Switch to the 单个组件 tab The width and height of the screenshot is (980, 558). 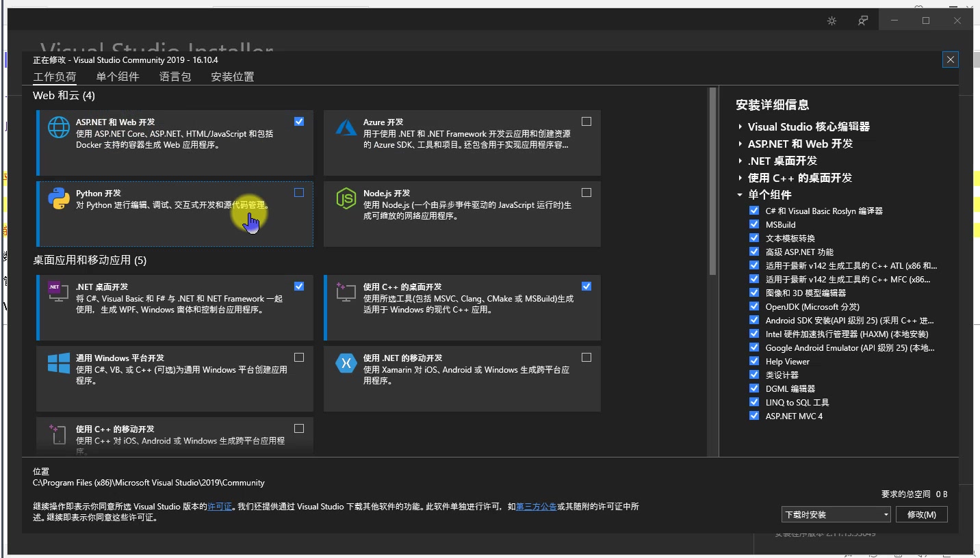pos(118,77)
